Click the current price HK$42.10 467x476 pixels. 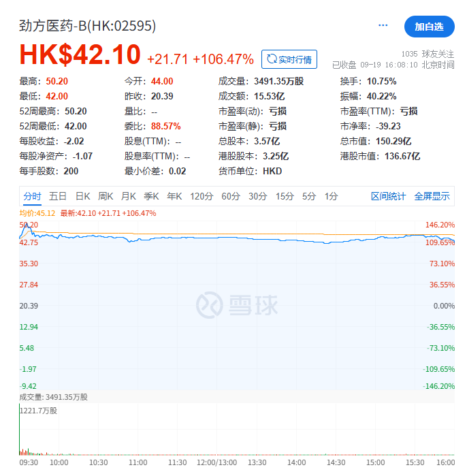80,54
